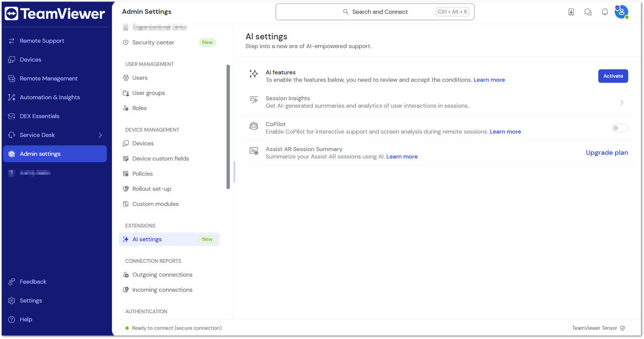Screen dimensions: 644x339
Task: Click the shield icon beside TeamViewer Tensor
Action: point(622,328)
